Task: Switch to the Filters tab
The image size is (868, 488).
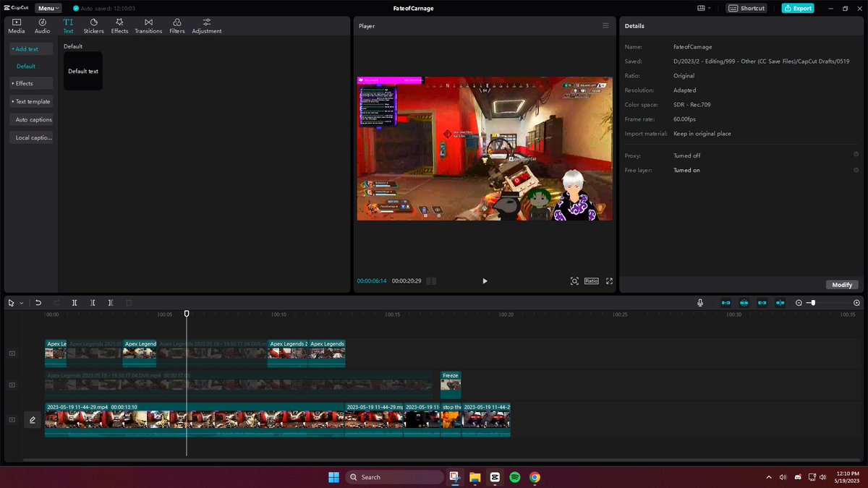Action: point(177,27)
